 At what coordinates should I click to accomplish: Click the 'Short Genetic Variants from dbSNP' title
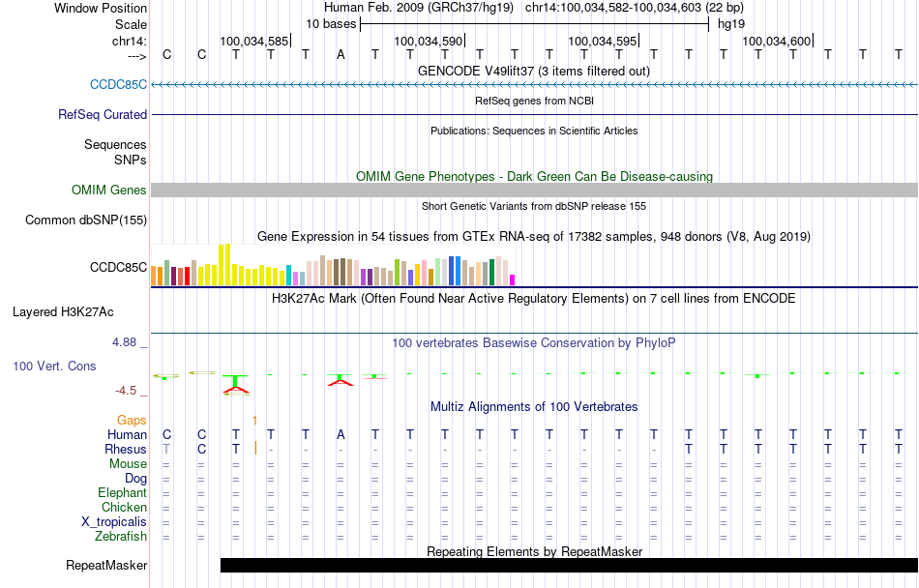click(x=534, y=206)
